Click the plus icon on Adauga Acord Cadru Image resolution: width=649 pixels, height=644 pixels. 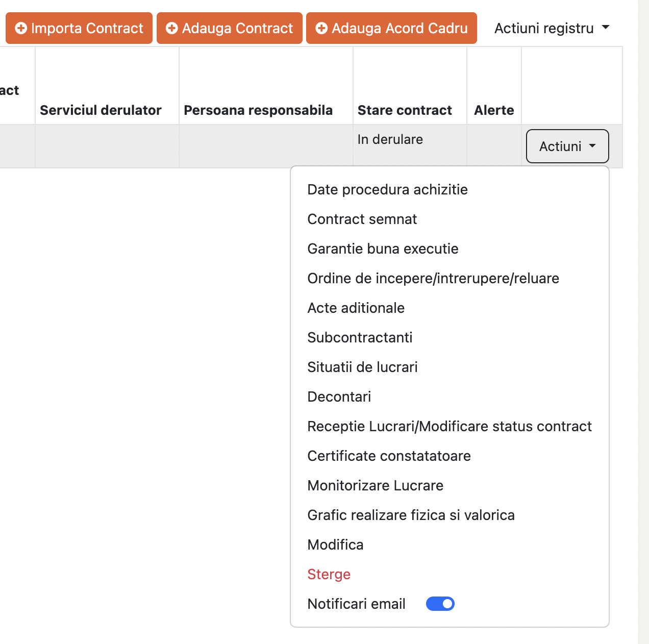(x=321, y=28)
